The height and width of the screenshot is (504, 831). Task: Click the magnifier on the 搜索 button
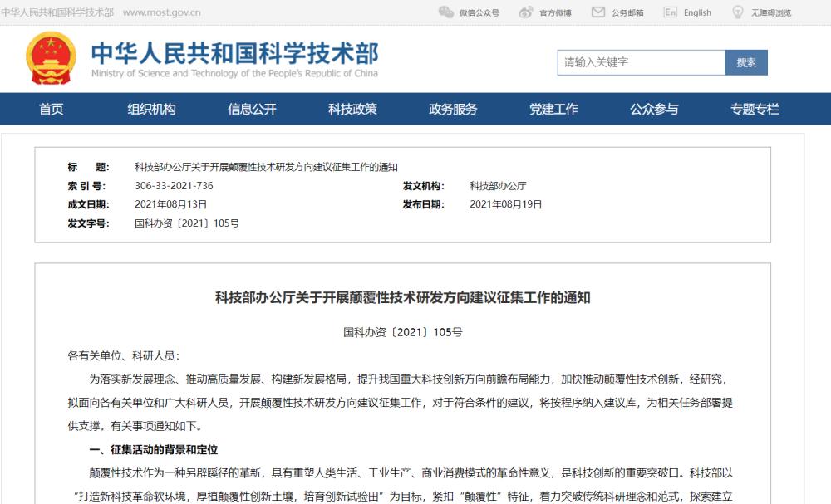745,61
